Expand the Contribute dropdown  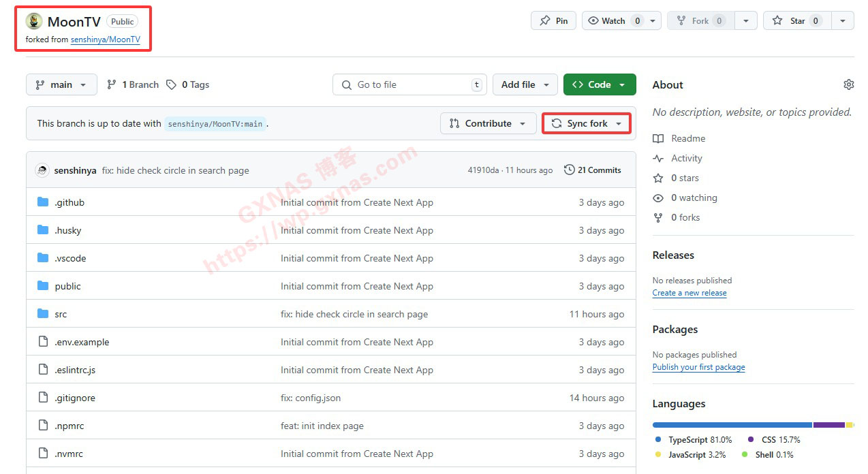pyautogui.click(x=489, y=123)
